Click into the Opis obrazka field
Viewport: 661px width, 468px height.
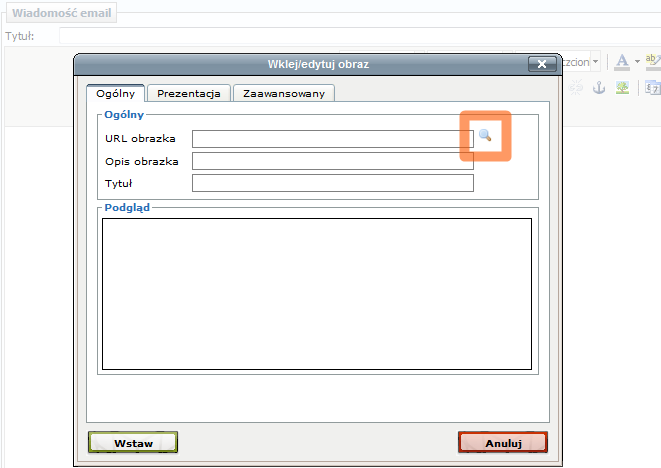[332, 161]
